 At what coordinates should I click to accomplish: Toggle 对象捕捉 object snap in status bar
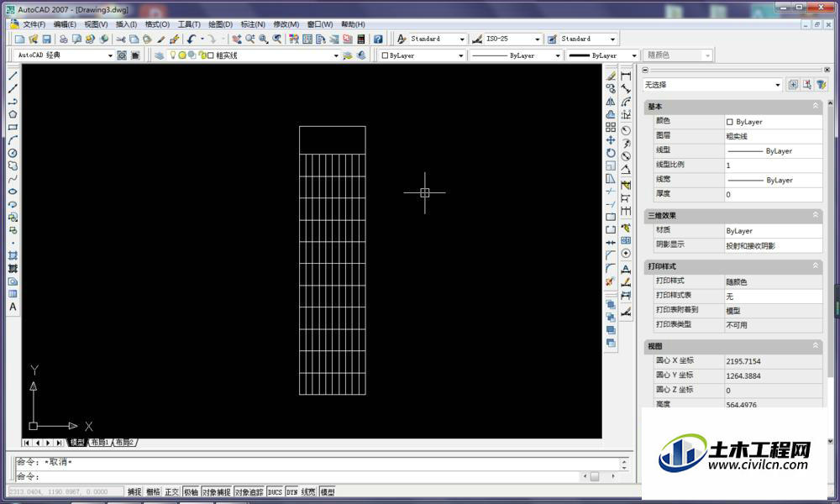click(x=217, y=491)
